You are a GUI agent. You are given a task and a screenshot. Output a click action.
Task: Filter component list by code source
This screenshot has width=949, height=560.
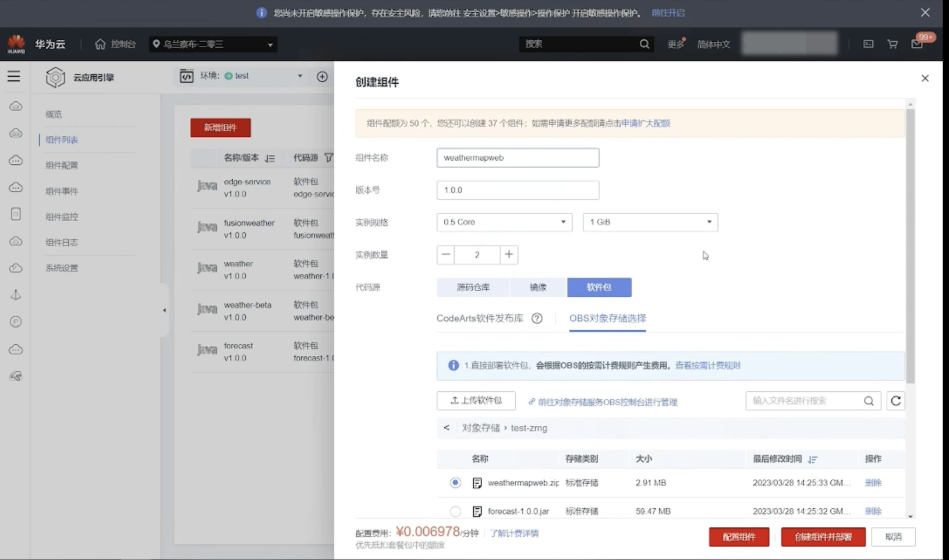(328, 158)
